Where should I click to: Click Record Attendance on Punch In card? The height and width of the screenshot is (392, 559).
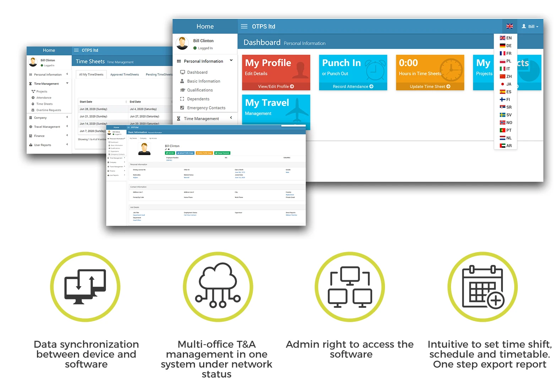353,86
